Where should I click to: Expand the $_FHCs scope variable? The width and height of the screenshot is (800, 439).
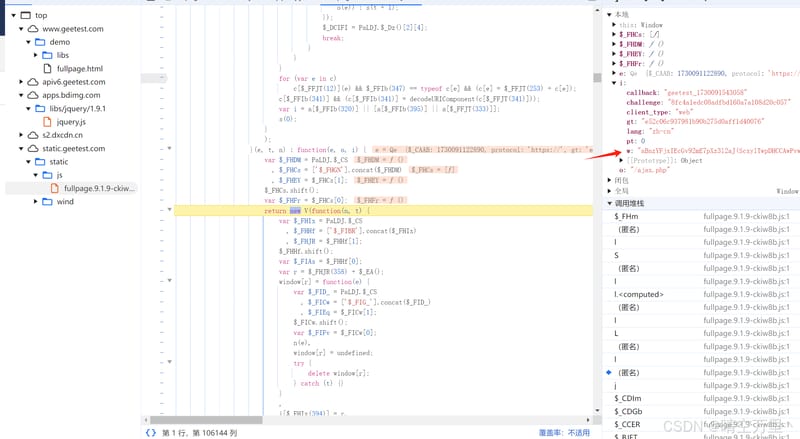coord(614,34)
